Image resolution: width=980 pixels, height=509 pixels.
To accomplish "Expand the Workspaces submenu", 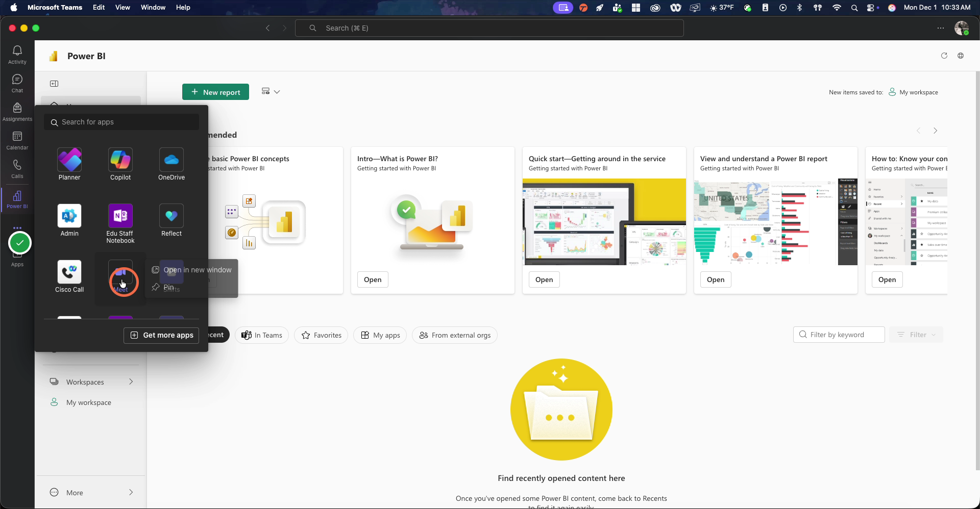I will pos(131,381).
